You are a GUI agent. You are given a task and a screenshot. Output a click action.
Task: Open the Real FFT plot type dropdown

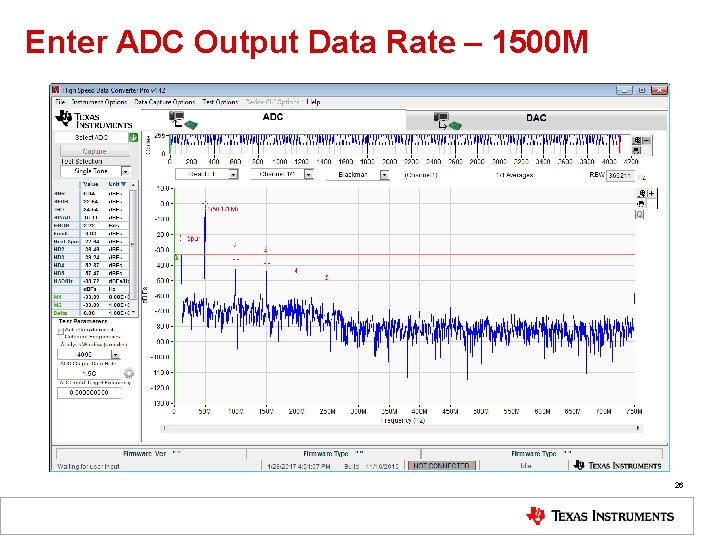pyautogui.click(x=233, y=174)
